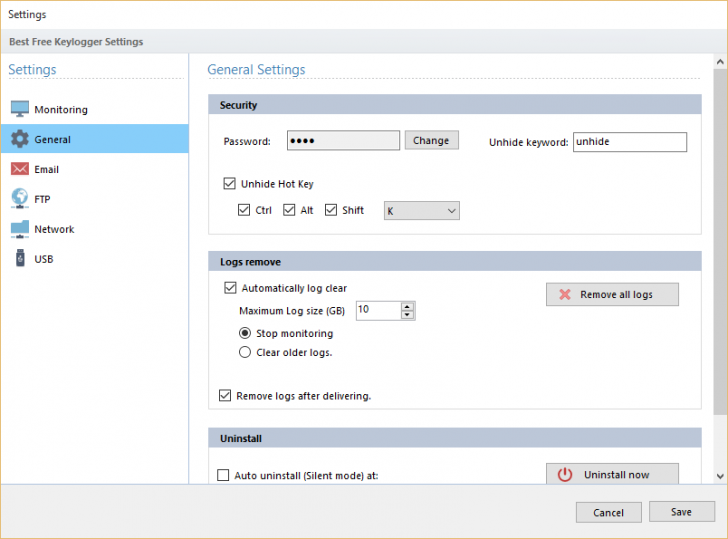Click the General Settings heading
Screen dimensions: 728x539
coord(256,69)
